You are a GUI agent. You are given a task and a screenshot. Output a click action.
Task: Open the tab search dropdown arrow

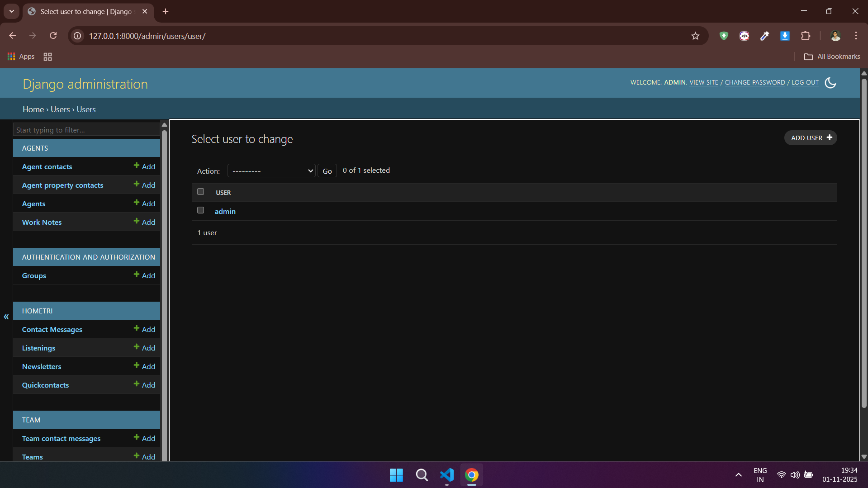[12, 11]
